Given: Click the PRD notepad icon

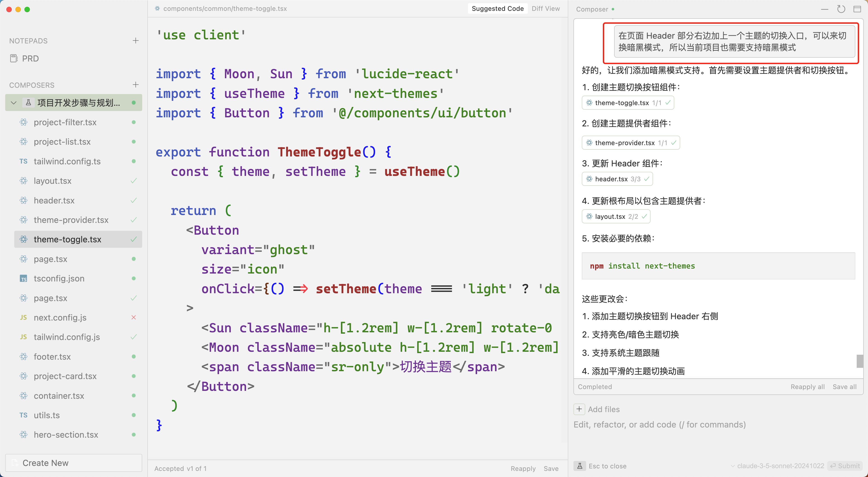Looking at the screenshot, I should tap(14, 58).
